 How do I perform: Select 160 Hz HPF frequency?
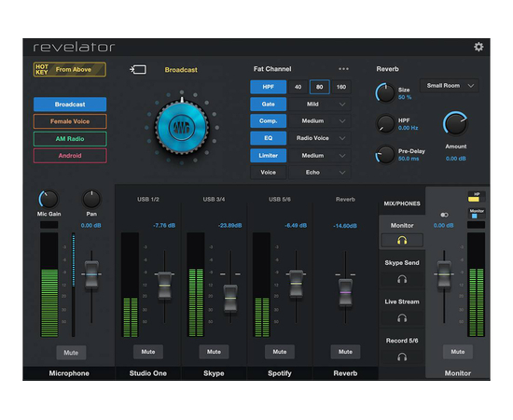341,87
